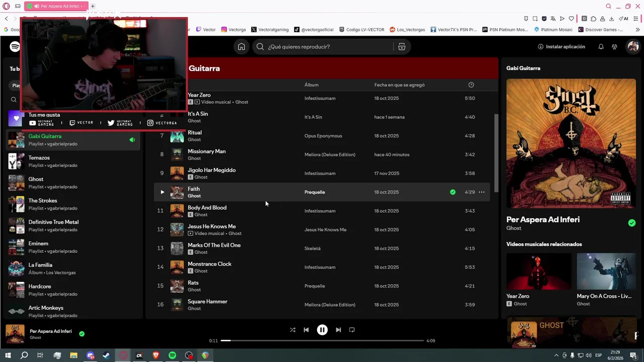The height and width of the screenshot is (362, 644).
Task: Skip to the next track
Action: pos(338,330)
